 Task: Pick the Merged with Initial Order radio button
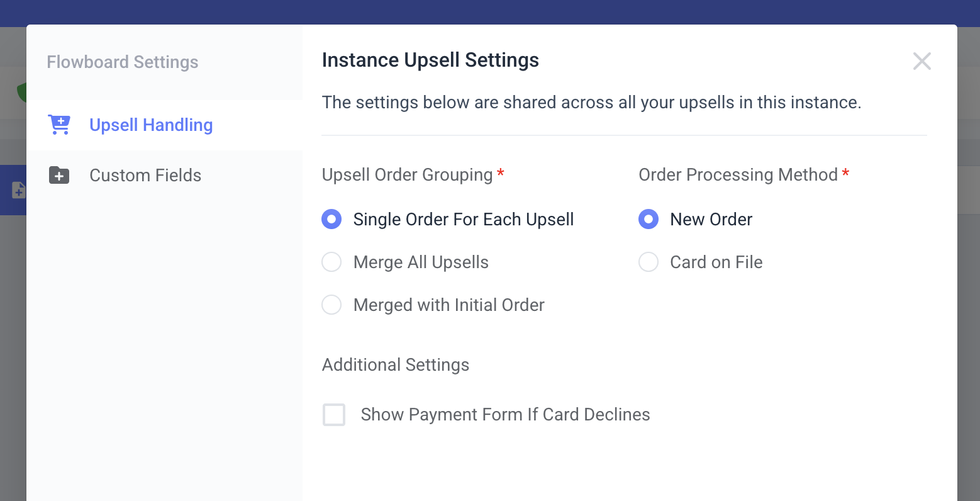(x=331, y=305)
